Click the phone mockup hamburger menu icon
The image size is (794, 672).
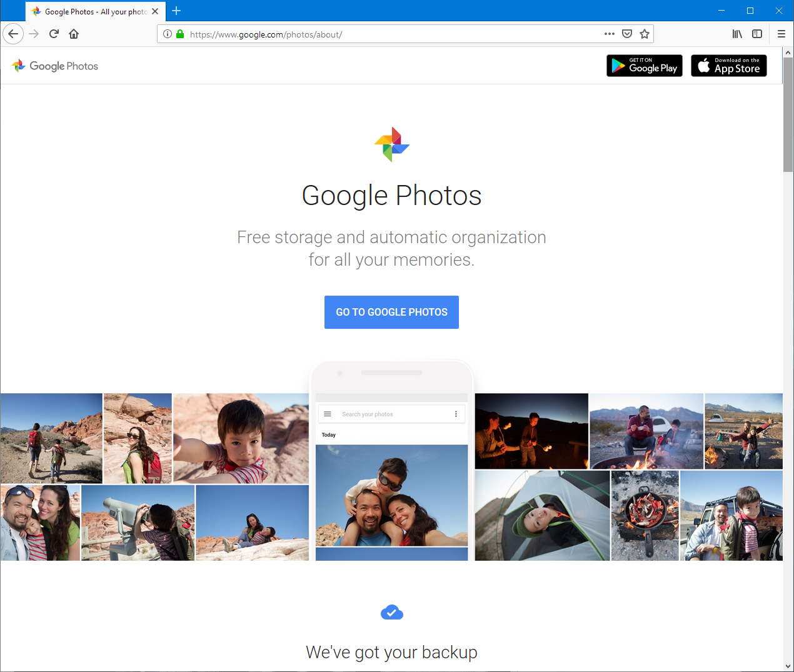click(x=328, y=414)
